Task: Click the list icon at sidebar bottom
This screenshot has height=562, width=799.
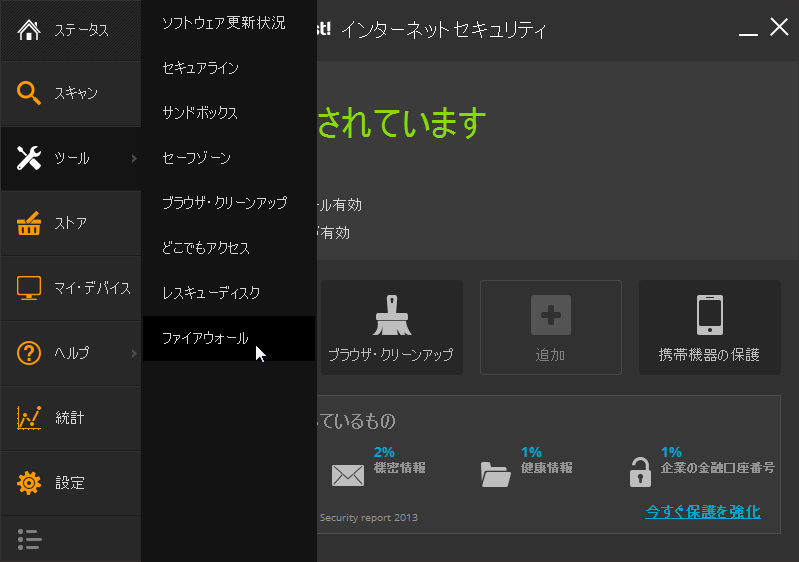Action: 29,540
